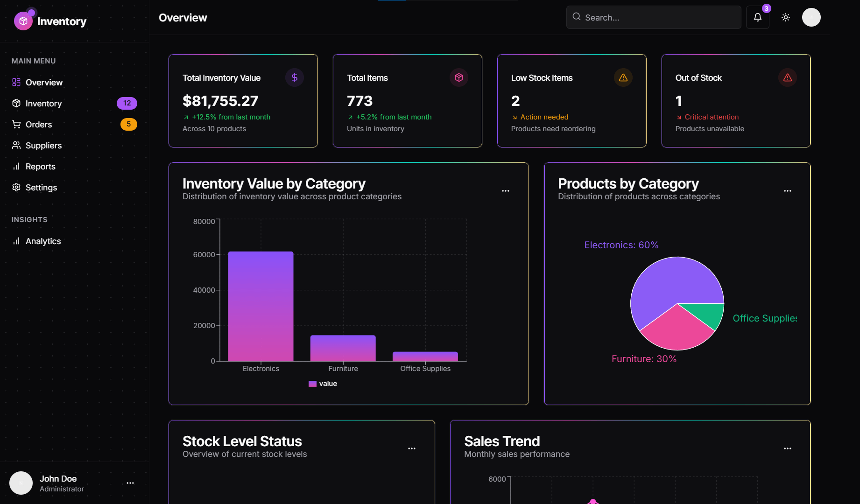This screenshot has width=860, height=504.
Task: Click the dollar icon on Total Inventory Value card
Action: 294,77
